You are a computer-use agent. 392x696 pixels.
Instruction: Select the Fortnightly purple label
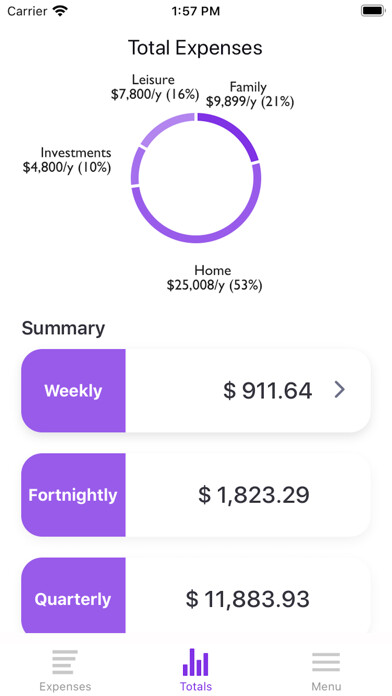point(73,495)
